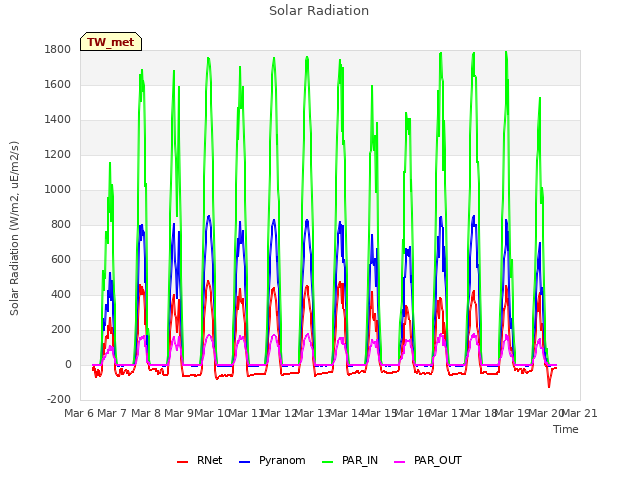Click the 1000 y-axis tick label
This screenshot has height=480, width=640.
[x=58, y=190]
